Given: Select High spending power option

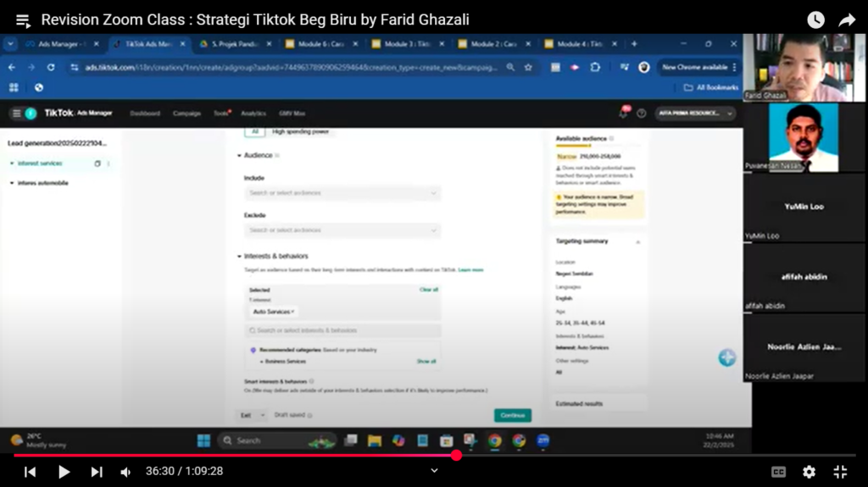Looking at the screenshot, I should tap(300, 132).
